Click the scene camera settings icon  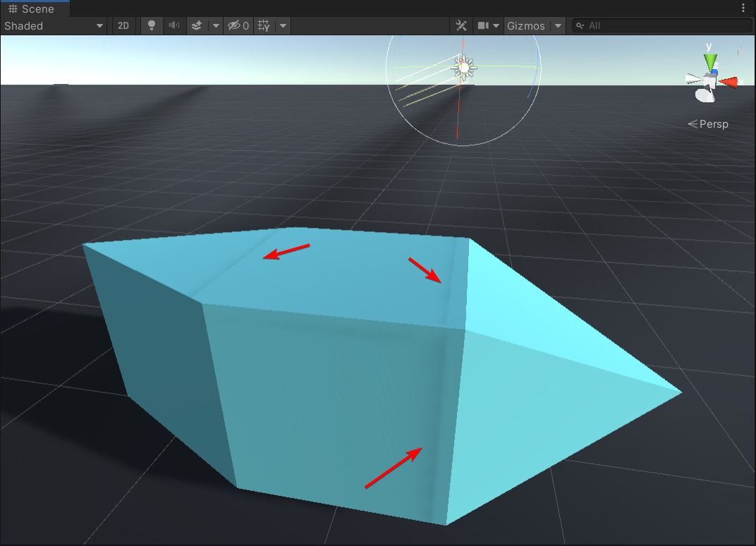point(484,25)
